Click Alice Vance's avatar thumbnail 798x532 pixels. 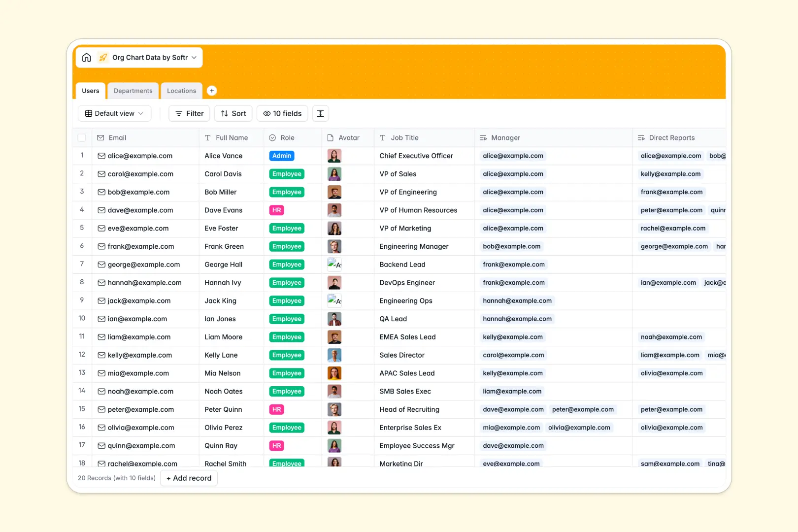click(x=334, y=156)
